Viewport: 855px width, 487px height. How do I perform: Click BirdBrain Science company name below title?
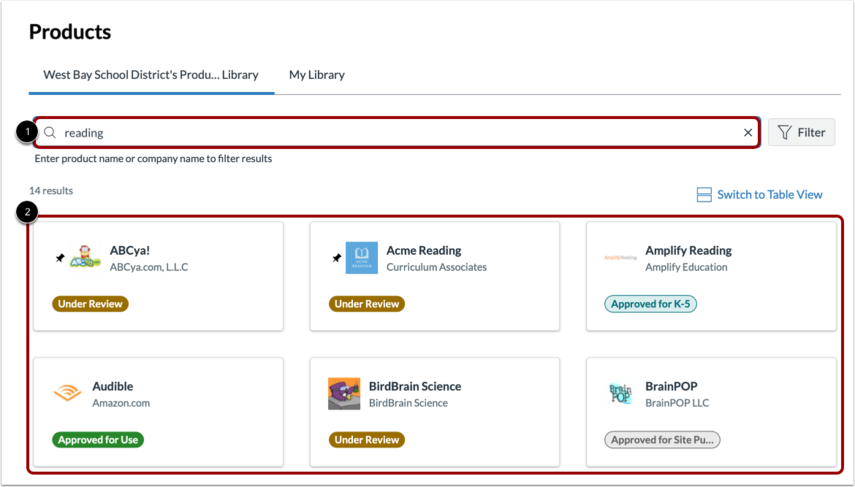pos(408,403)
